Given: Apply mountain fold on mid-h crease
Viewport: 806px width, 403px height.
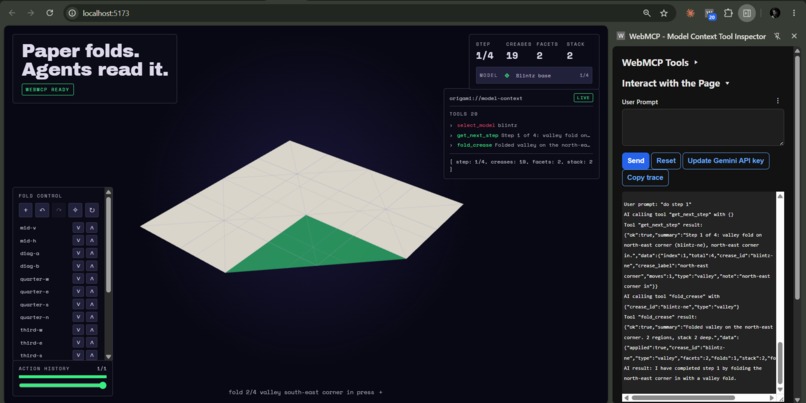Looking at the screenshot, I should click(x=91, y=241).
